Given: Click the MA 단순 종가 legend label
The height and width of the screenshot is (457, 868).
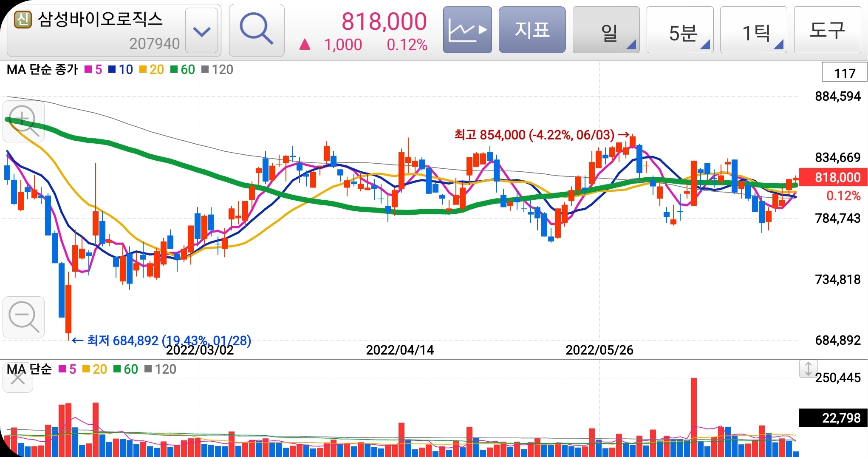Looking at the screenshot, I should (x=42, y=69).
